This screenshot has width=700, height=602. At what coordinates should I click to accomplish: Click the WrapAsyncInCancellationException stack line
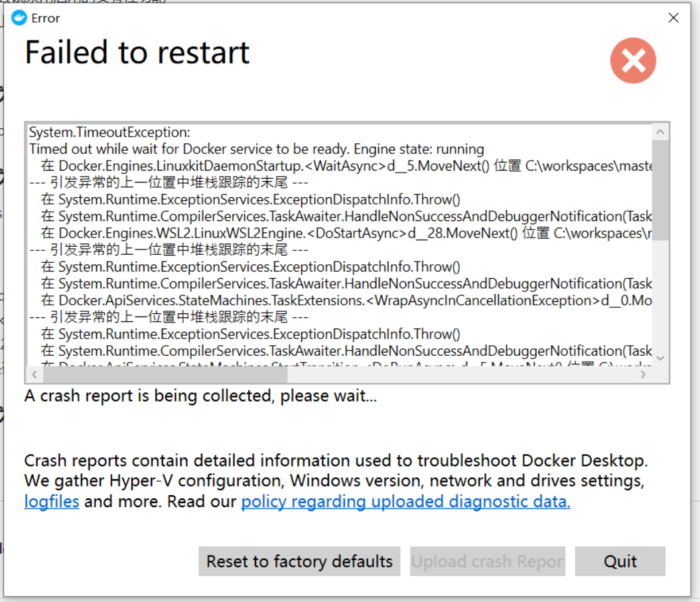coord(346,301)
